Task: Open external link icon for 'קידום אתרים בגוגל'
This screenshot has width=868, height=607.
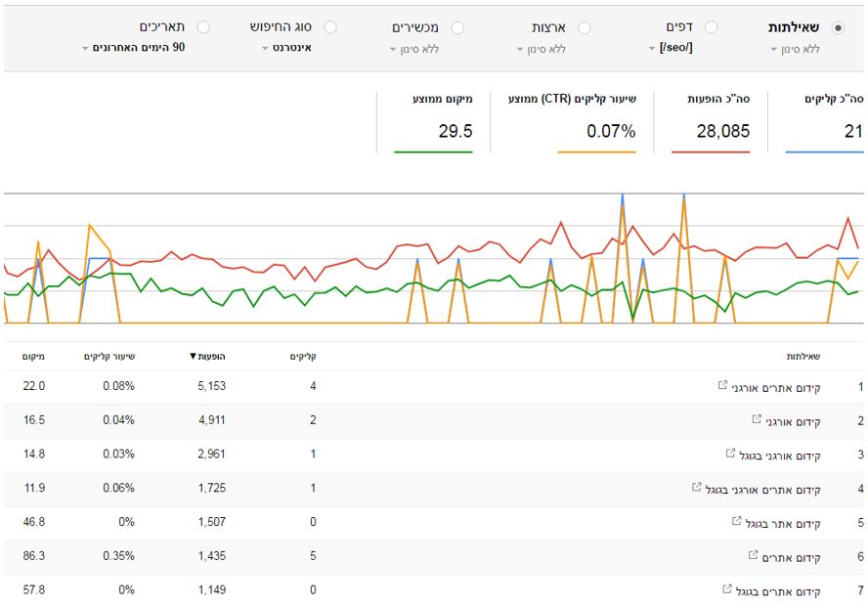Action: (x=727, y=589)
